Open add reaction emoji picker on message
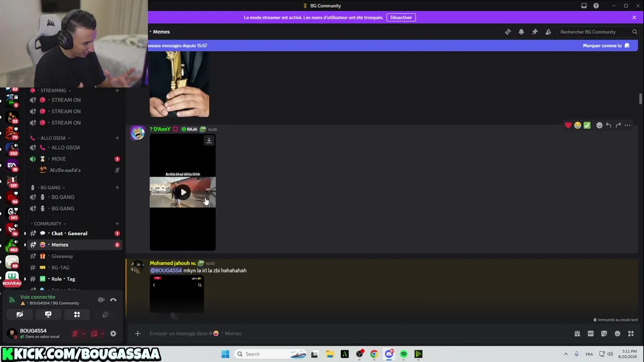This screenshot has width=644, height=362. tap(599, 125)
